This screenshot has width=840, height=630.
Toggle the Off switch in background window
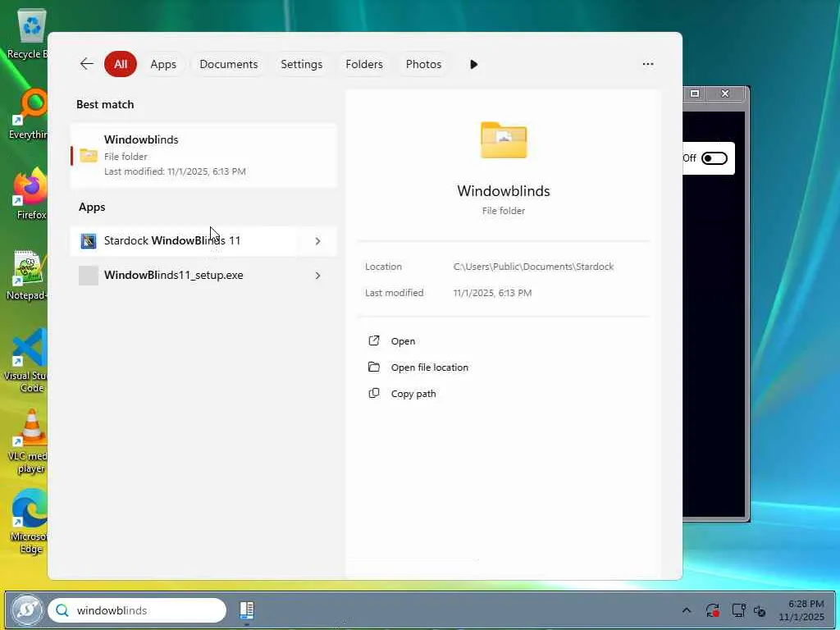714,158
